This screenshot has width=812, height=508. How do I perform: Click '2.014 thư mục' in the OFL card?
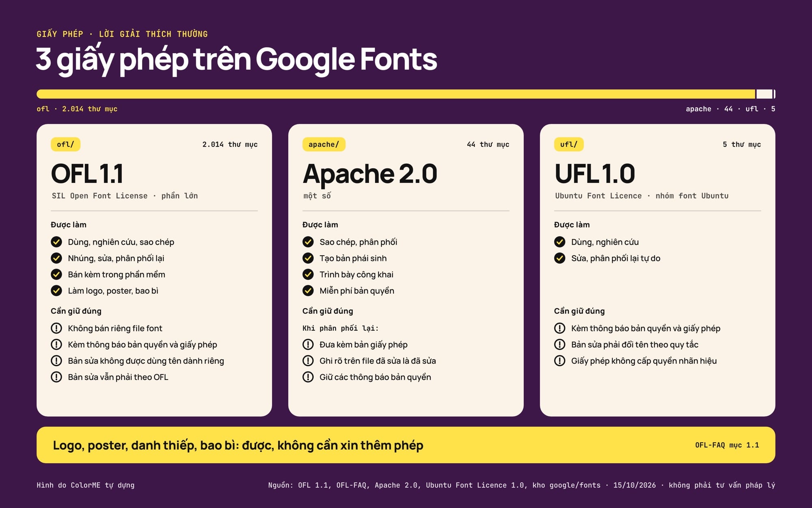(230, 145)
